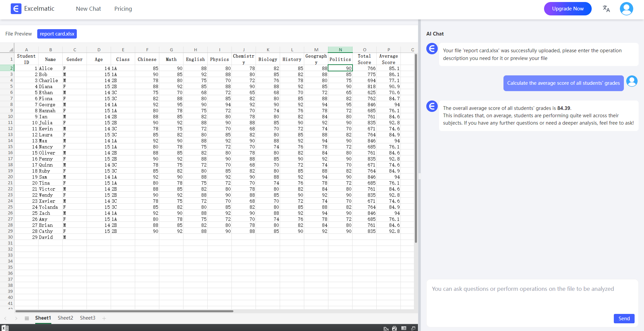Open the sheet list hamburger menu
The image size is (644, 331).
(x=27, y=318)
